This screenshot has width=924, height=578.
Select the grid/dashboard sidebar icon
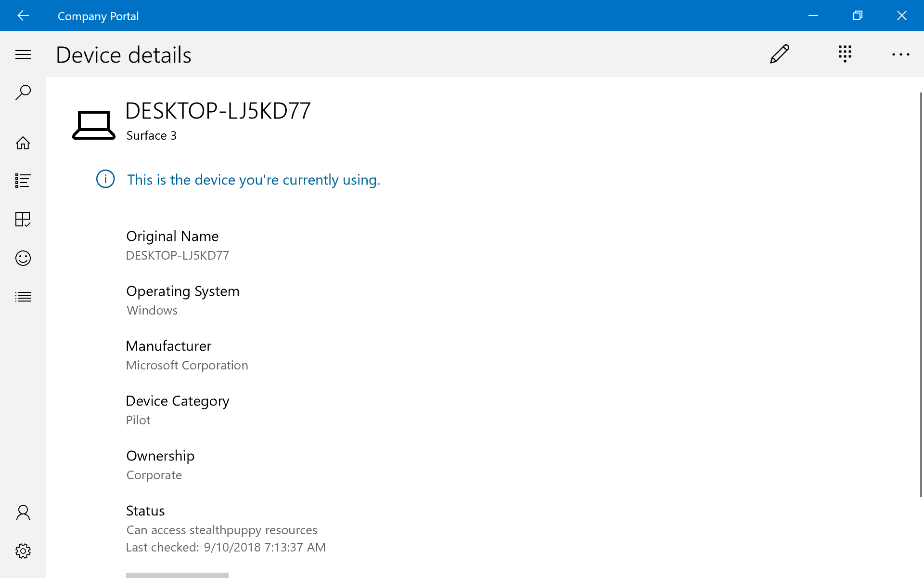23,218
